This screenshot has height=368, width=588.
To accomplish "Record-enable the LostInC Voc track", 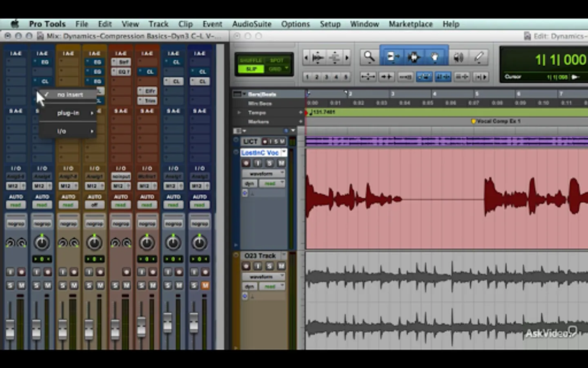I will (x=246, y=163).
